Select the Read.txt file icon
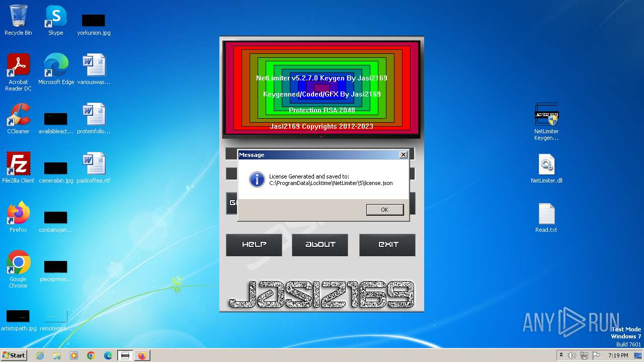This screenshot has height=362, width=644. click(x=546, y=218)
